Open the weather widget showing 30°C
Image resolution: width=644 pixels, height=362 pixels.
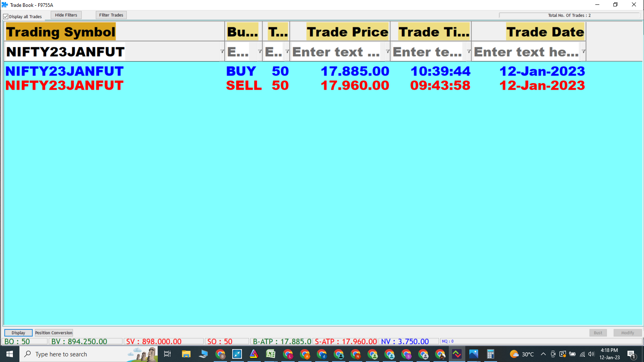522,354
